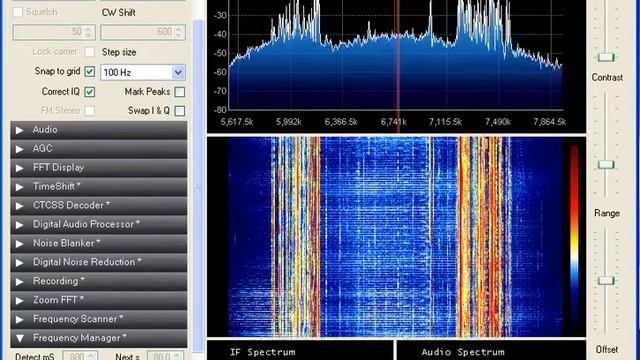Collapse the Frequency Manager panel

pos(99,338)
